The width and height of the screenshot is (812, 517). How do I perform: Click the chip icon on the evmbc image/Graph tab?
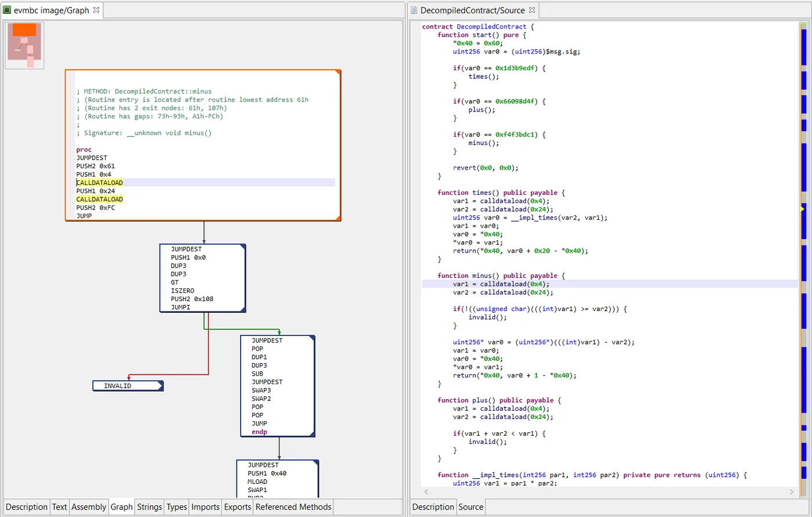coord(9,10)
